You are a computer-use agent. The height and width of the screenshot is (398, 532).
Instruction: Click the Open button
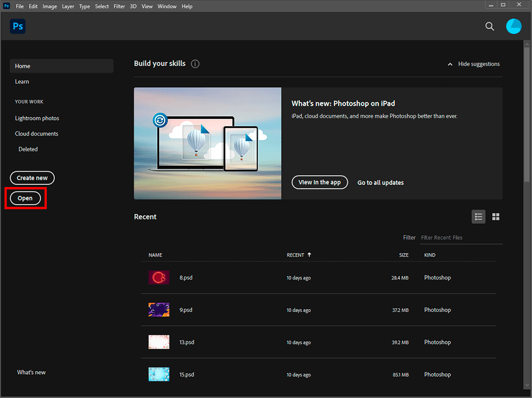click(25, 198)
